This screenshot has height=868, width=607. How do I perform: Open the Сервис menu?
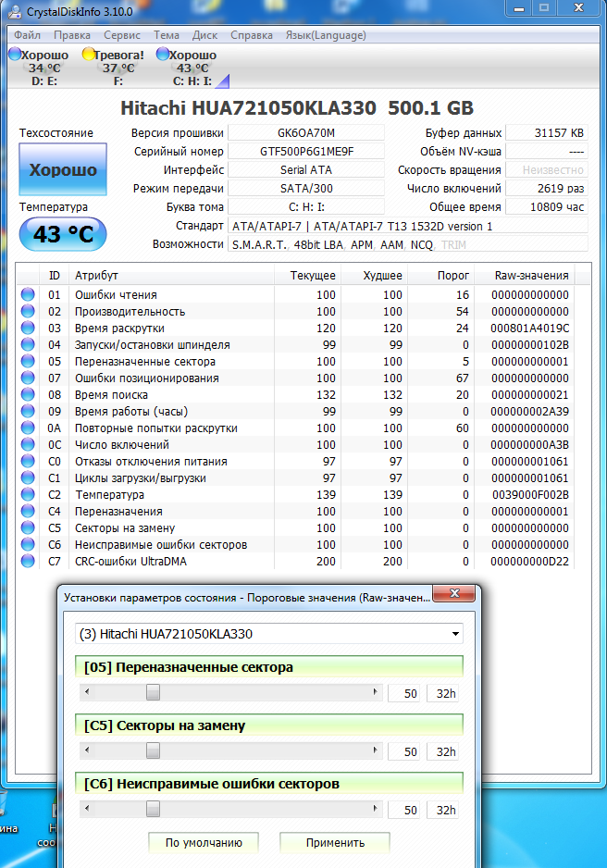122,35
